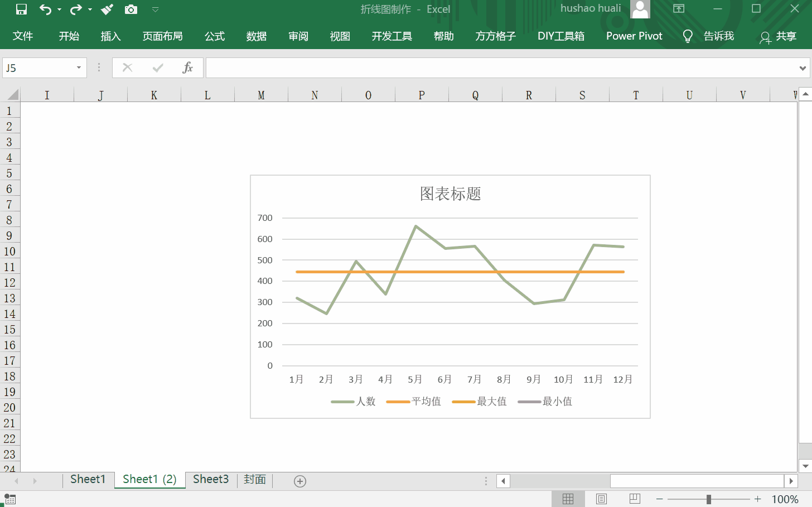Switch to the 审阅 ribbon tab
The image size is (812, 507).
point(298,36)
